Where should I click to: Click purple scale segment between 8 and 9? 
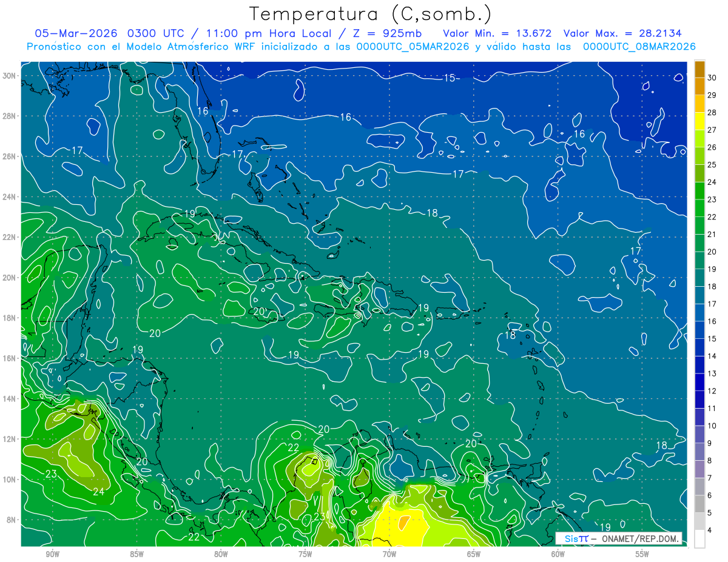pyautogui.click(x=699, y=452)
